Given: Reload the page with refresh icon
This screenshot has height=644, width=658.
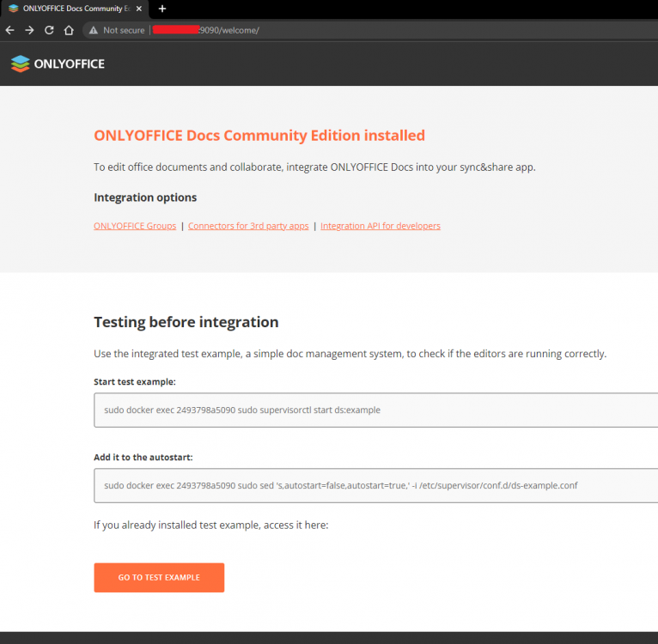Looking at the screenshot, I should coord(49,30).
